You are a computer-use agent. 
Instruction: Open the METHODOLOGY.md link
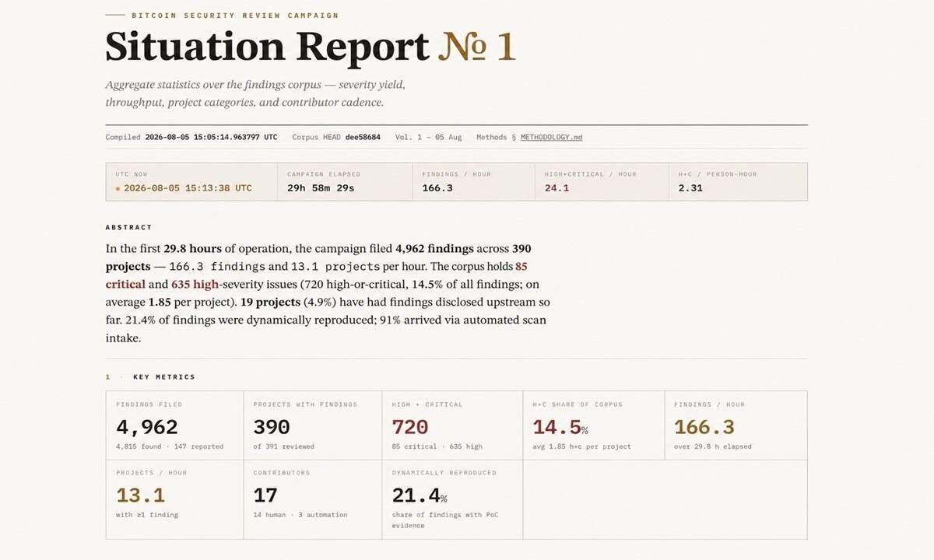551,137
